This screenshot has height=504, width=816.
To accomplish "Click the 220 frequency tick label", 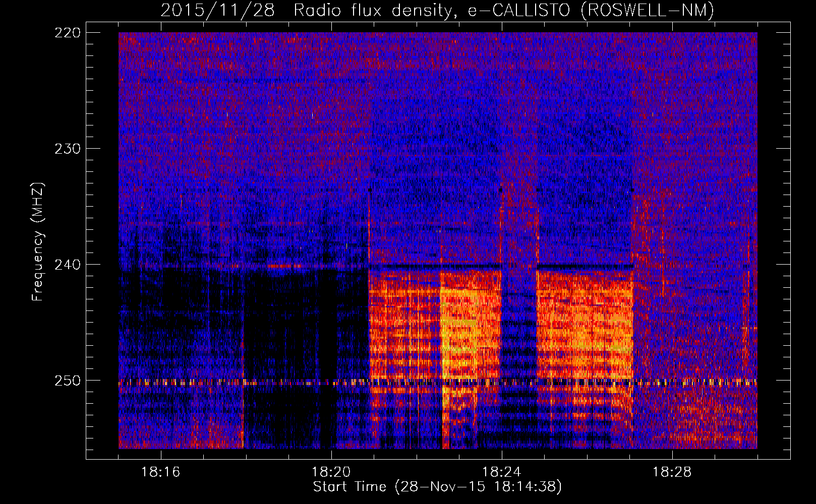I will [67, 33].
